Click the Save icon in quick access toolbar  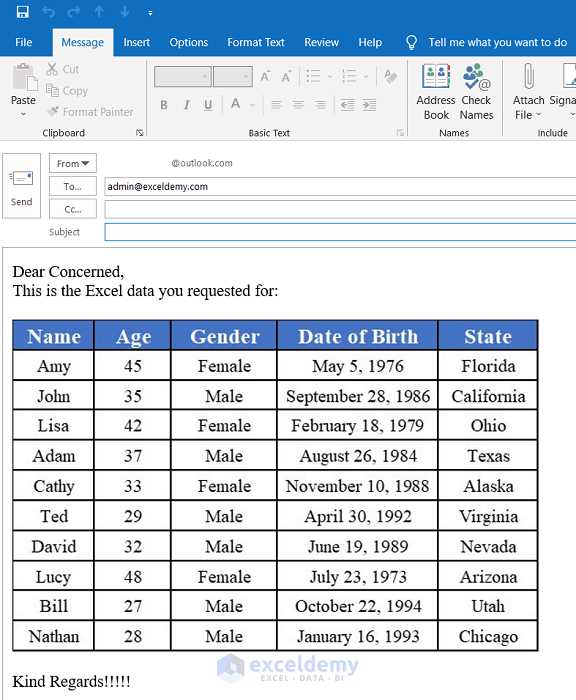[22, 12]
